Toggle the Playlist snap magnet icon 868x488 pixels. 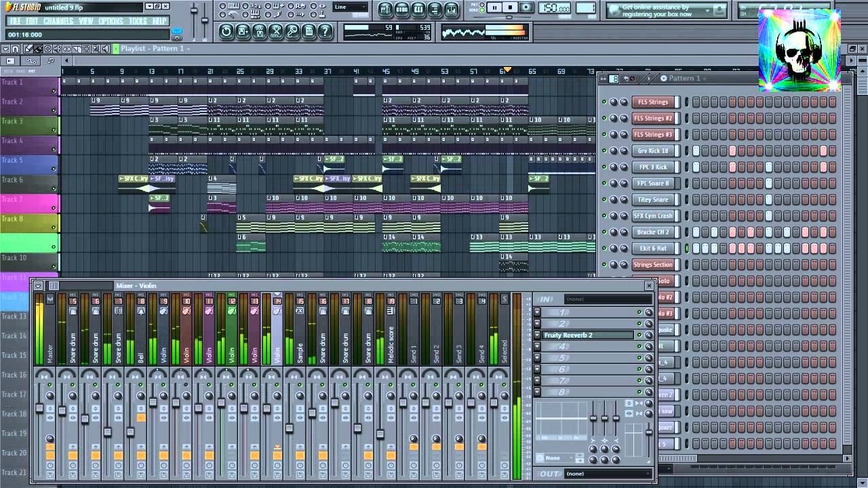(x=15, y=49)
